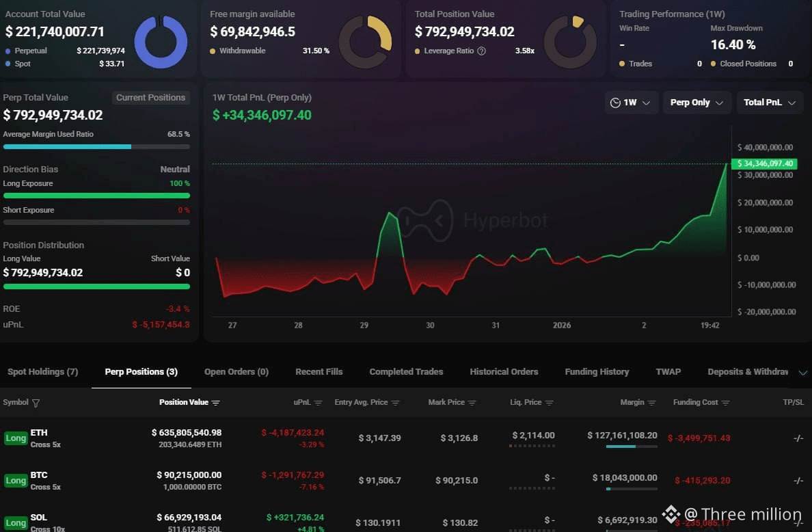Sort by Entry Avg. Price column icon
The height and width of the screenshot is (532, 812).
pos(395,403)
